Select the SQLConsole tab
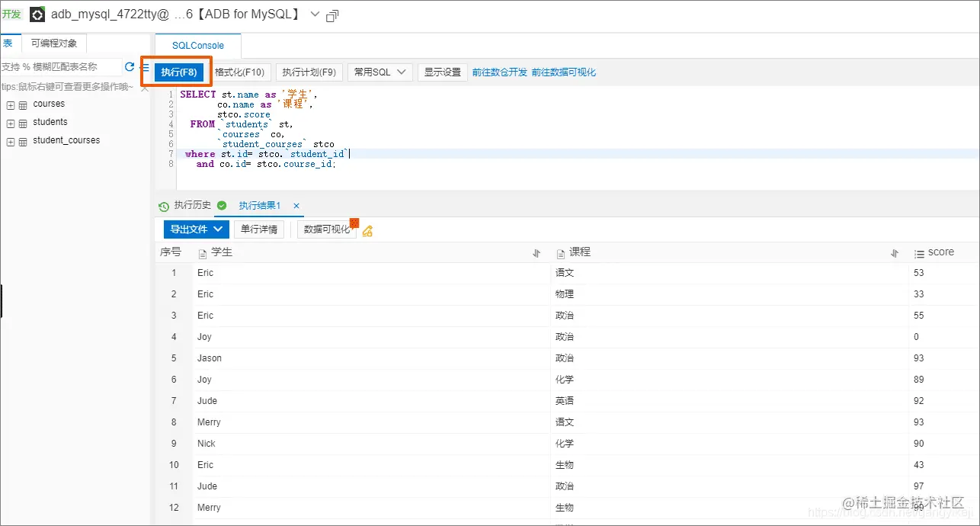This screenshot has height=526, width=980. (197, 45)
